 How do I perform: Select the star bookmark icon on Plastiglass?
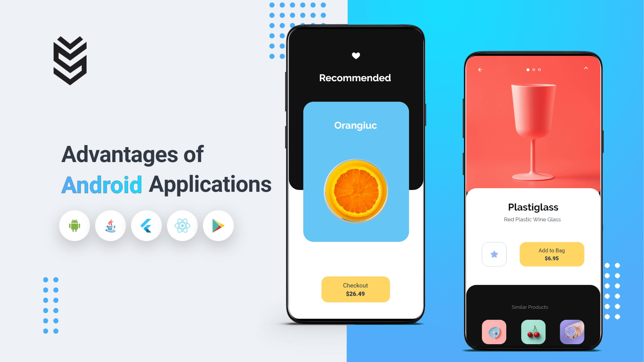point(494,254)
